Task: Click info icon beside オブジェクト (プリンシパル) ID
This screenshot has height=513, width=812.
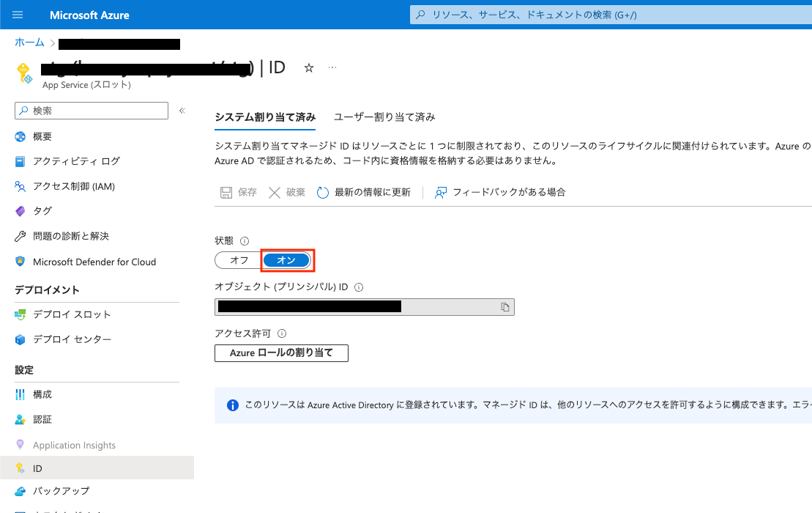Action: click(x=358, y=287)
